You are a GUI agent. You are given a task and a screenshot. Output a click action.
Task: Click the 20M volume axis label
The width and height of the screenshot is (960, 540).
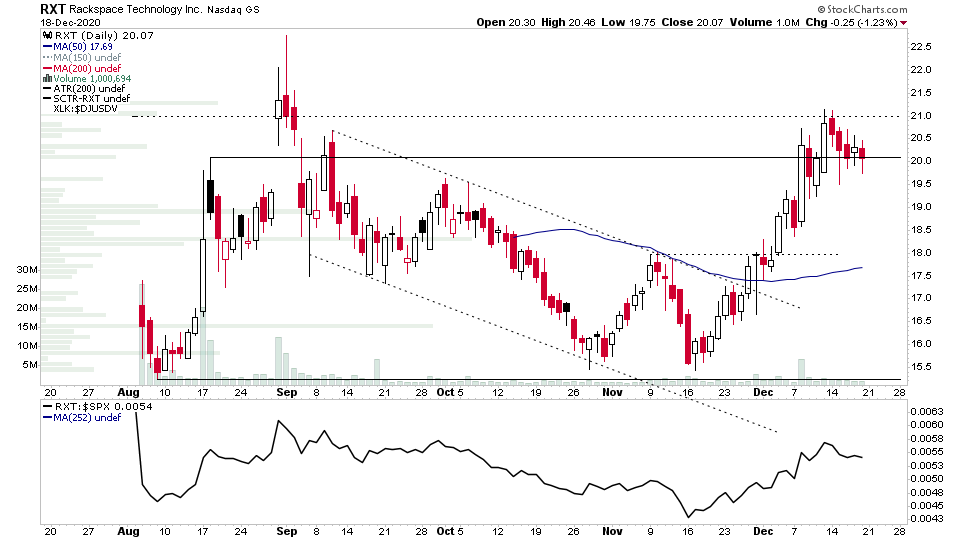pos(27,308)
